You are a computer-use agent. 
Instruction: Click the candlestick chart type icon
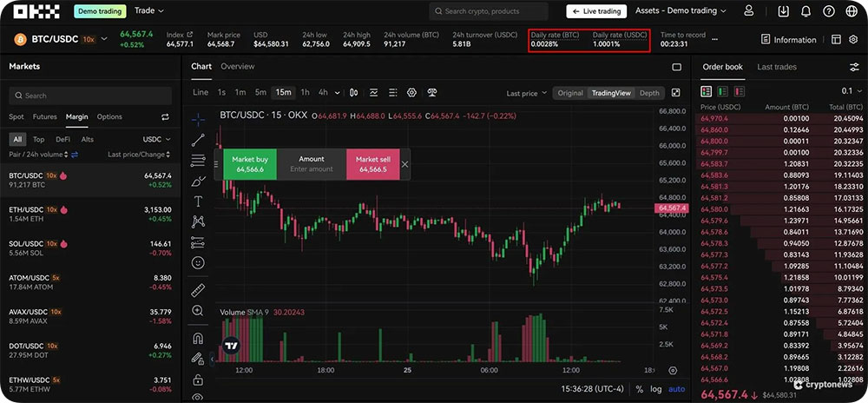354,92
